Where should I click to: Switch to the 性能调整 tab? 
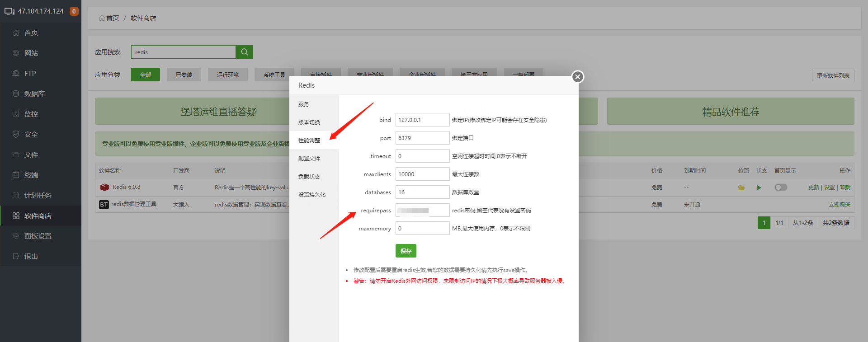coord(309,141)
